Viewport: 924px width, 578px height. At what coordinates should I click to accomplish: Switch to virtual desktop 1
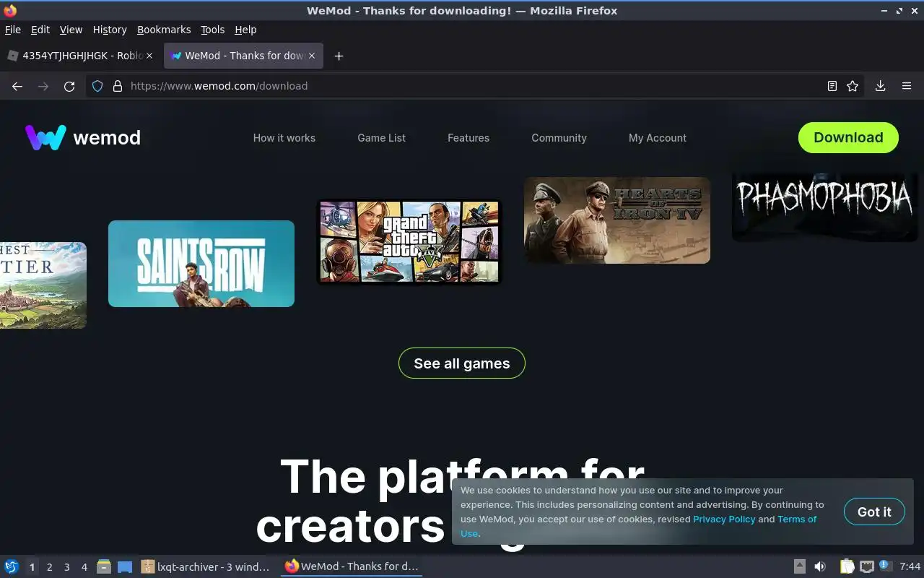tap(32, 567)
